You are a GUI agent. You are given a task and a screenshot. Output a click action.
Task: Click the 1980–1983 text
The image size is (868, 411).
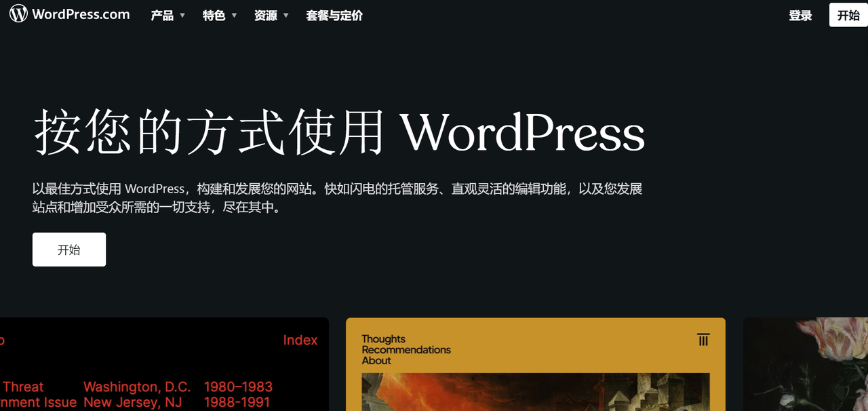[238, 387]
